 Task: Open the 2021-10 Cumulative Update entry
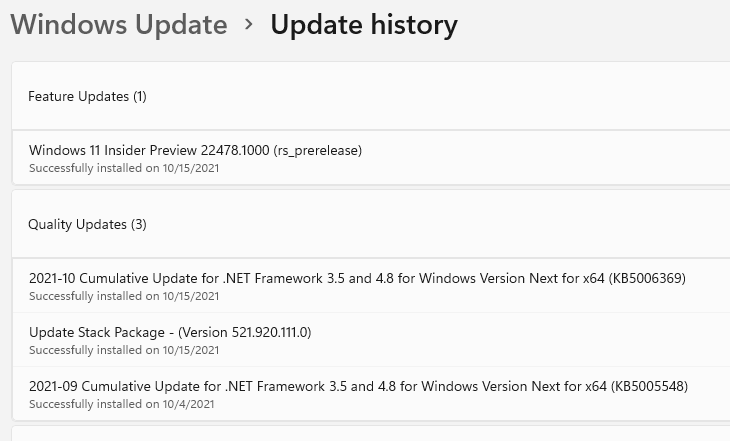click(371, 286)
